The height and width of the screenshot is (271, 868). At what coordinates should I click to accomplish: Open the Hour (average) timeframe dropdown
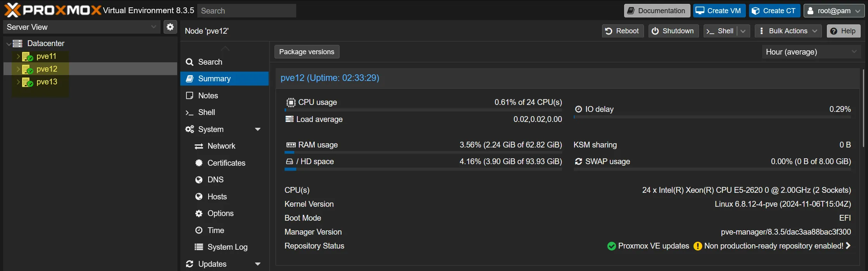click(x=811, y=52)
